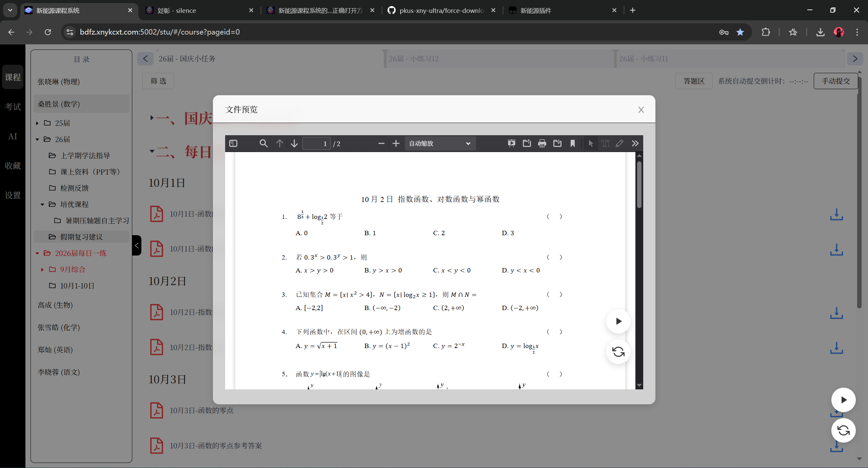Go to next PDF page arrow

[x=294, y=143]
